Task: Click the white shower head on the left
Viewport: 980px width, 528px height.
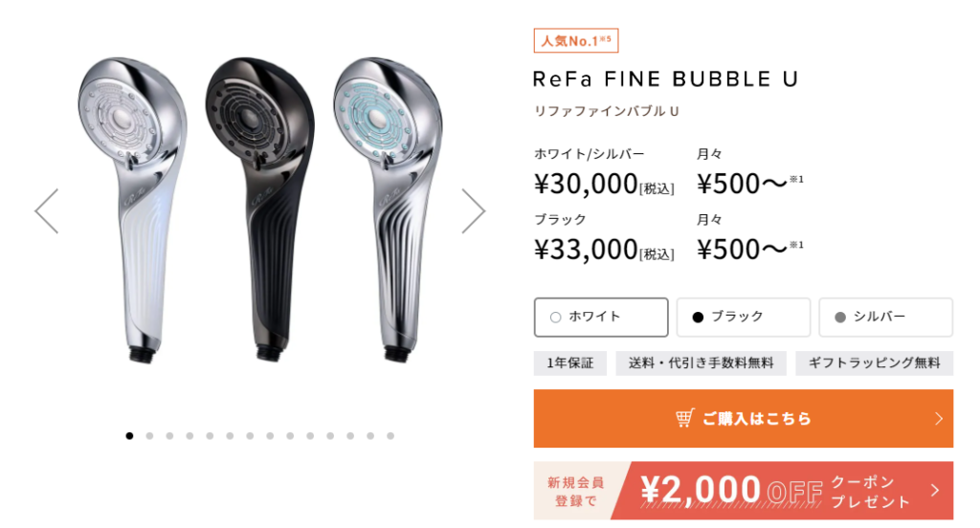Action: 131,209
